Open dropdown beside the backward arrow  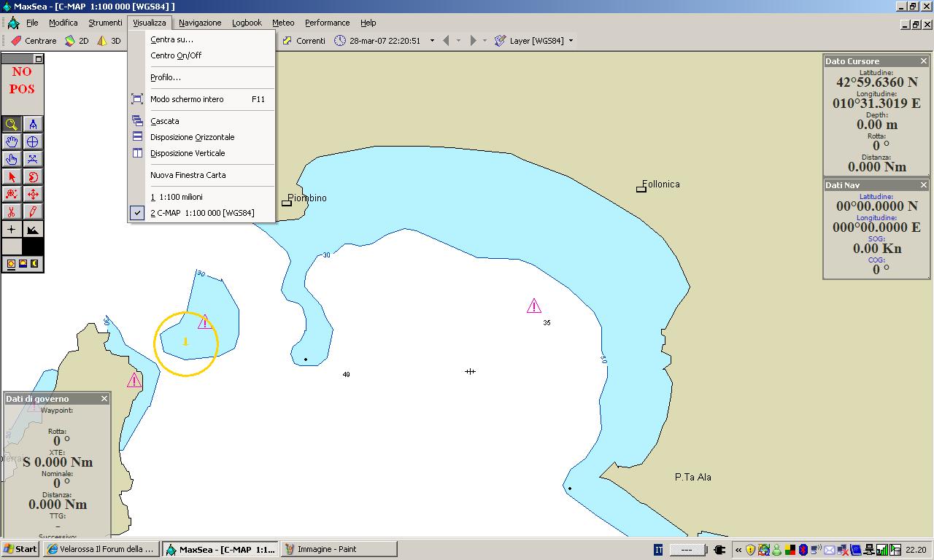(458, 41)
